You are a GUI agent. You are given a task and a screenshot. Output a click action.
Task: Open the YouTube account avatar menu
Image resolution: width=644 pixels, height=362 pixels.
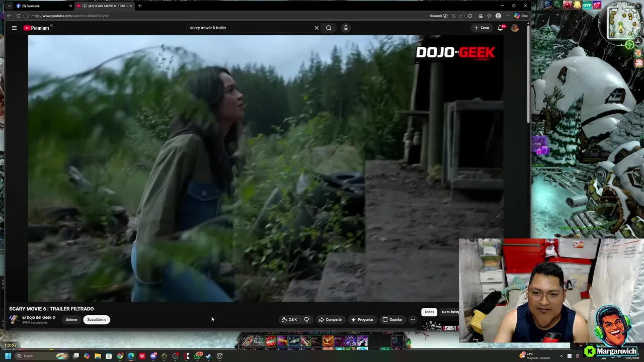click(515, 28)
